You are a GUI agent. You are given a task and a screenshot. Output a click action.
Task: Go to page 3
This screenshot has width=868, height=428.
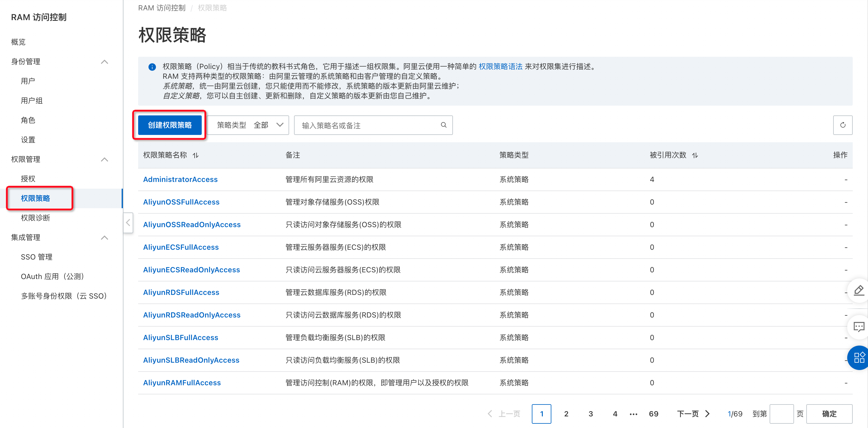click(x=590, y=414)
